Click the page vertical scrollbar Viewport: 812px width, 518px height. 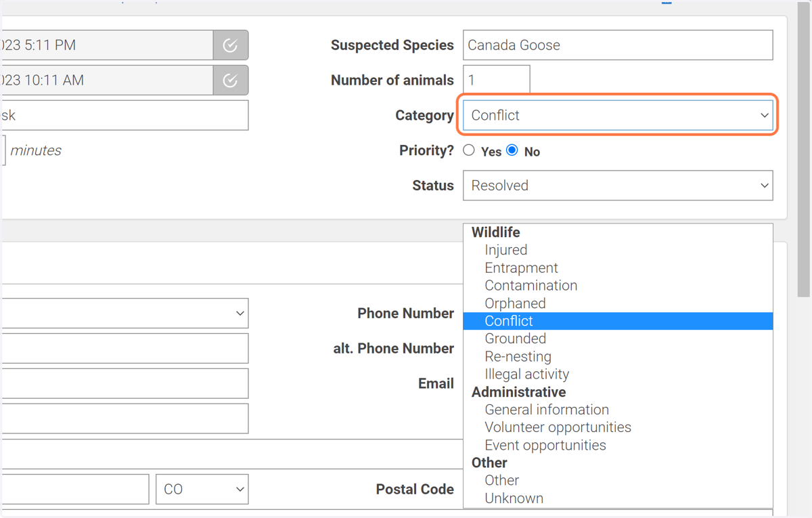(804, 149)
